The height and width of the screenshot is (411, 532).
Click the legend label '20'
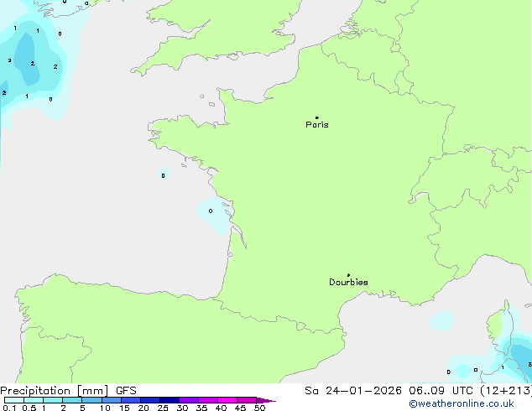click(x=143, y=408)
